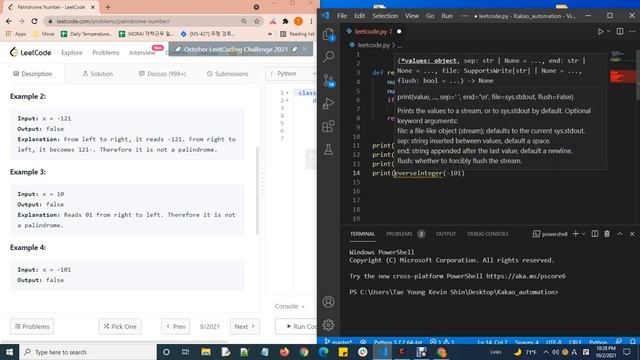Go to the Prev problem

coord(176,327)
